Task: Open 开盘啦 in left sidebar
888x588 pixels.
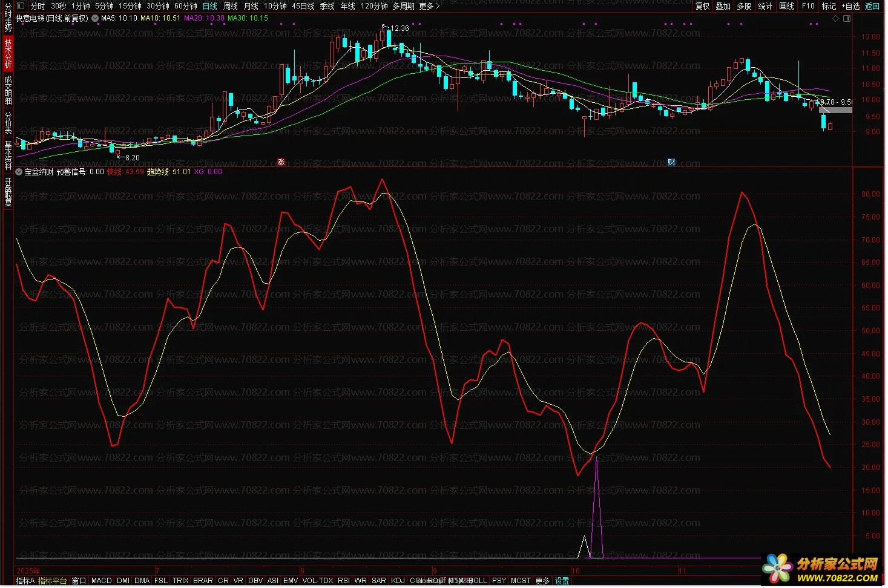Action: 8,191
